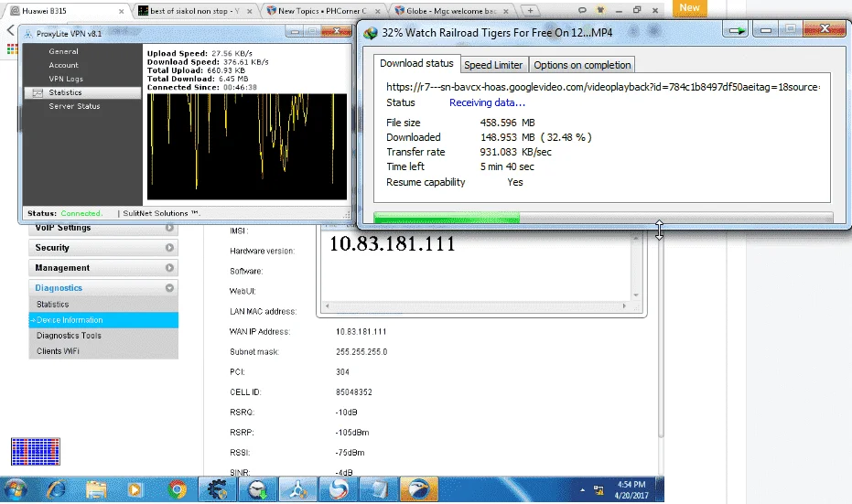This screenshot has height=504, width=852.
Task: Open Server Status in ProxyLite VPN
Action: [x=74, y=106]
